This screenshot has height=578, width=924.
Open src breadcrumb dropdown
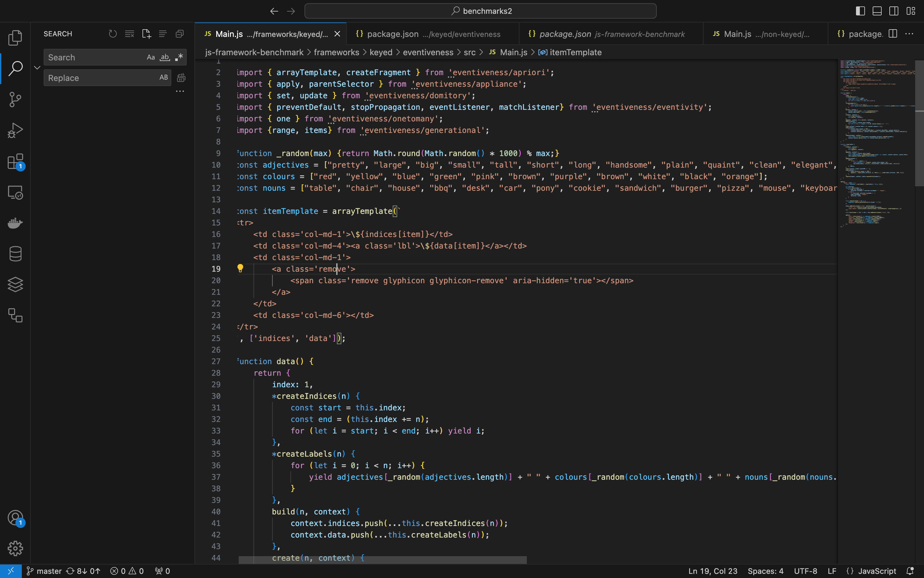pos(470,52)
